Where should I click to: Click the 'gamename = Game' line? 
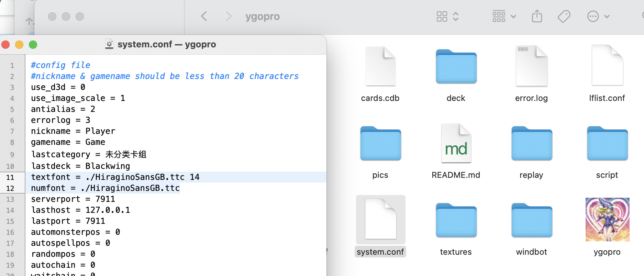68,142
